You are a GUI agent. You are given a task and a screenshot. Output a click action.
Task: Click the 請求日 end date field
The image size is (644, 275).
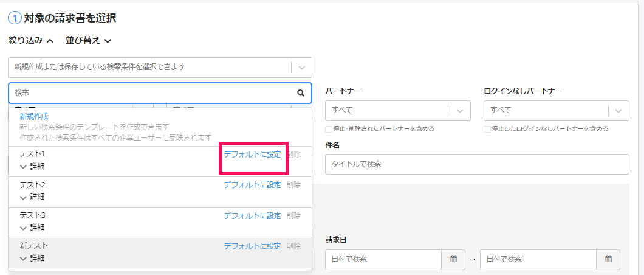pos(538,259)
